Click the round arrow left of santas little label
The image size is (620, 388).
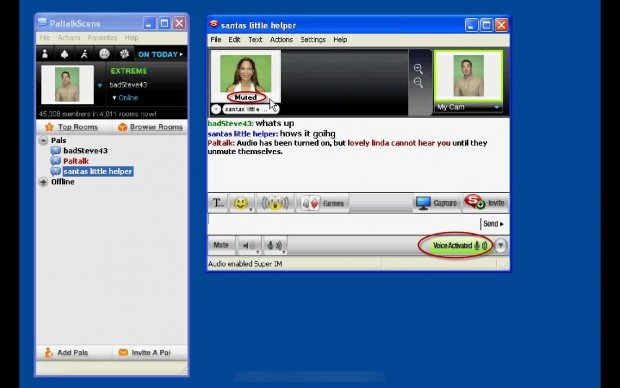(x=216, y=109)
